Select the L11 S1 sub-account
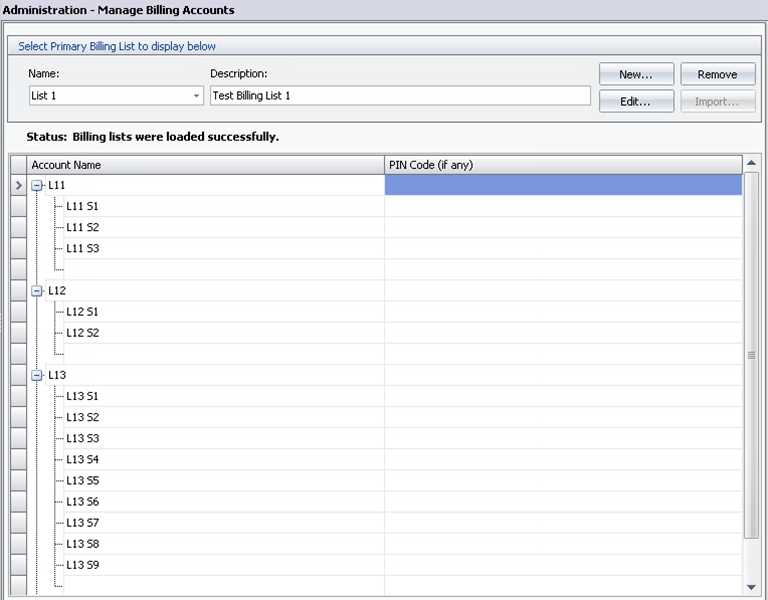768x600 pixels. pyautogui.click(x=82, y=207)
